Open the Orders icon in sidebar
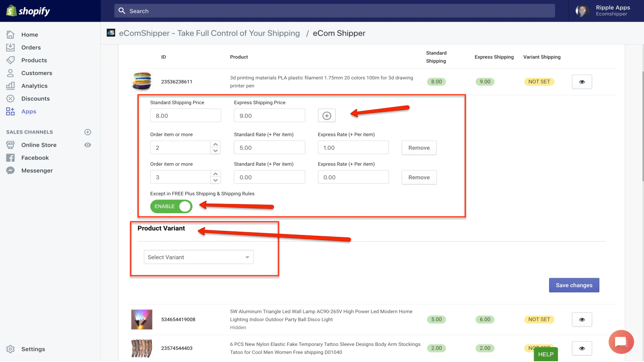The width and height of the screenshot is (644, 362). click(x=10, y=47)
